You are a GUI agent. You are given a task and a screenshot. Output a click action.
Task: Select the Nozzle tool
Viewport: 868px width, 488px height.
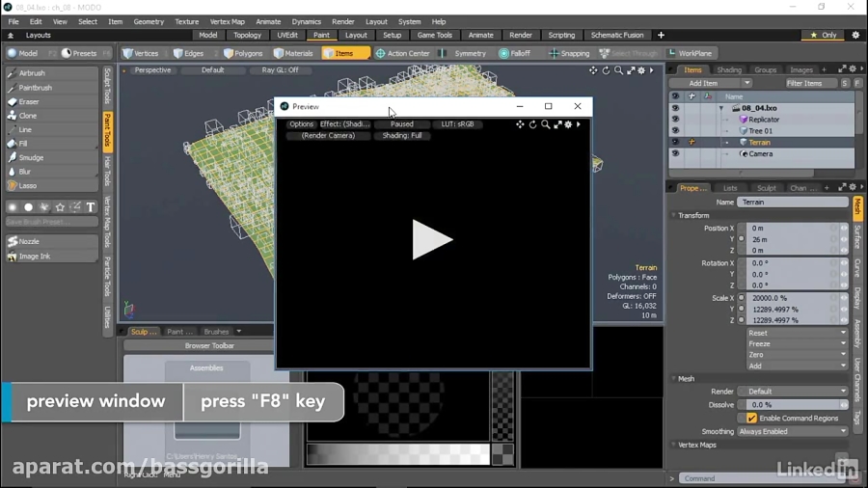pos(29,242)
